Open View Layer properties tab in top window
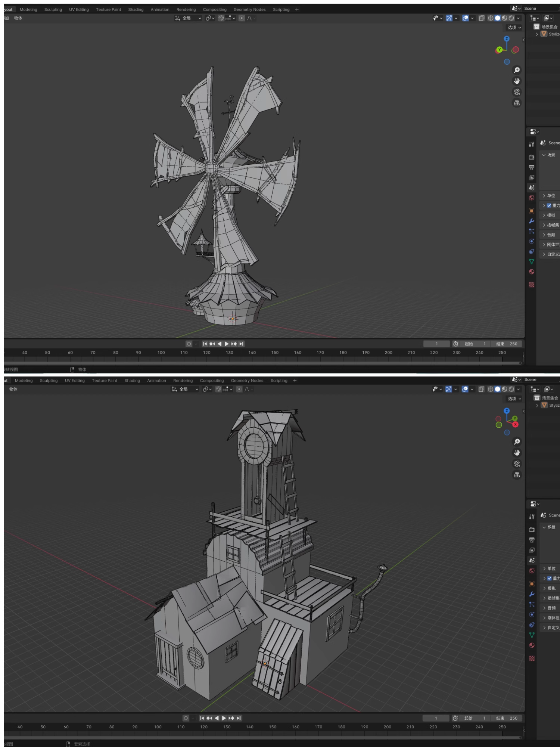This screenshot has width=560, height=747. coord(532,177)
